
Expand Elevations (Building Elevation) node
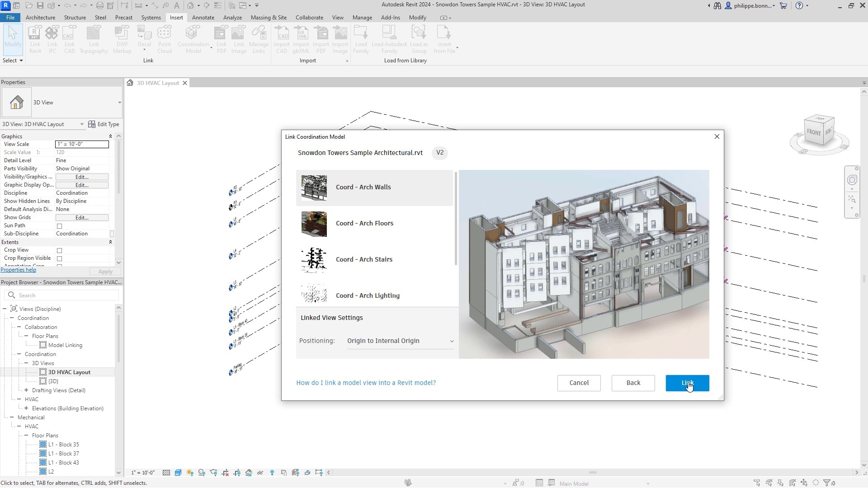pyautogui.click(x=26, y=408)
